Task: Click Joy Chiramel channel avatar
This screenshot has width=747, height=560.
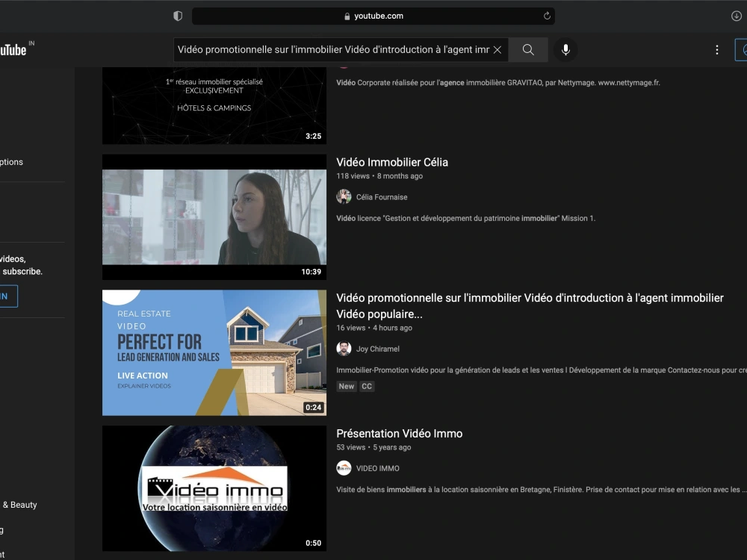Action: click(344, 349)
